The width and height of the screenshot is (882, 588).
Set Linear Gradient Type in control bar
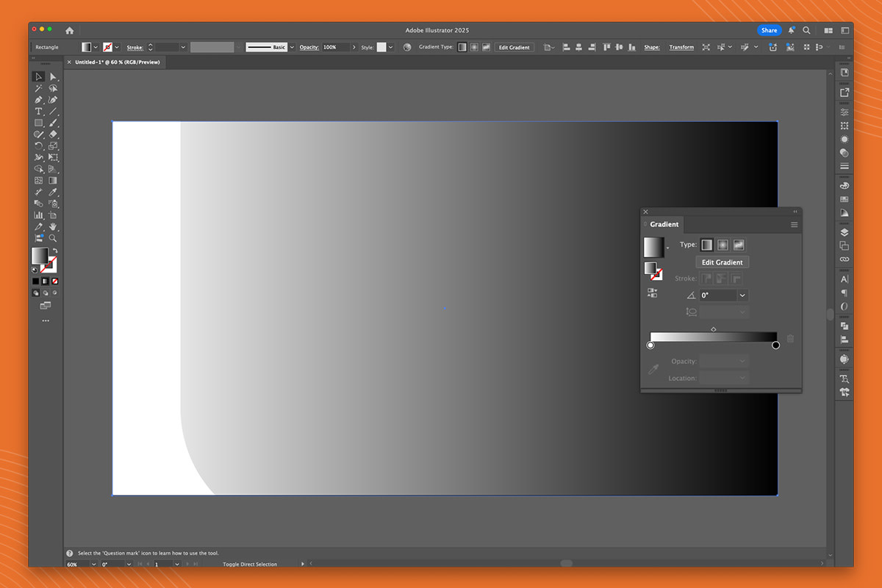[x=462, y=47]
